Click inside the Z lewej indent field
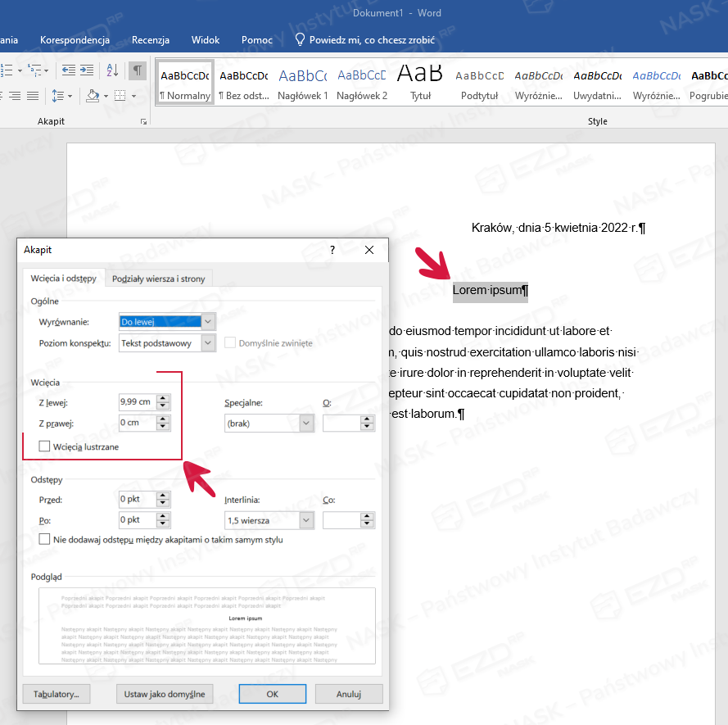The image size is (728, 725). 136,402
